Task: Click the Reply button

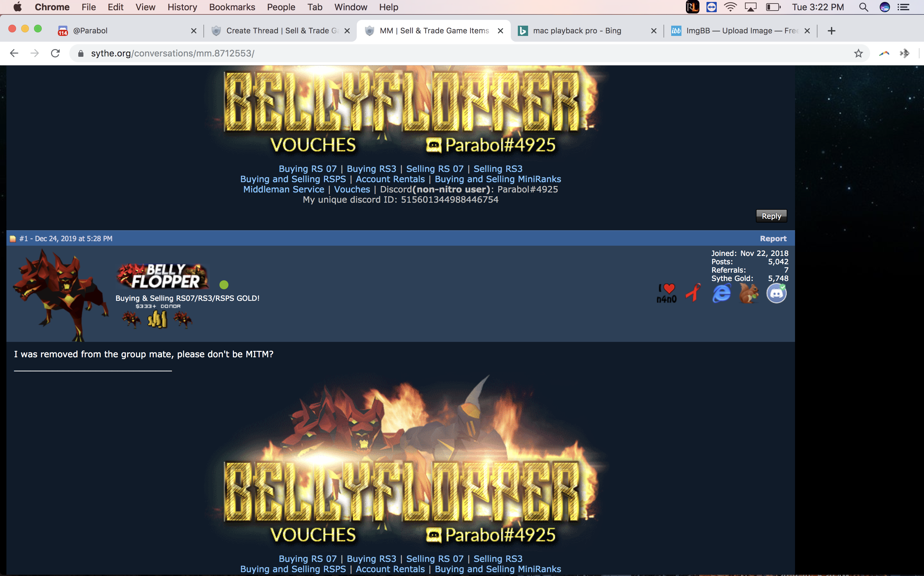Action: click(x=771, y=216)
